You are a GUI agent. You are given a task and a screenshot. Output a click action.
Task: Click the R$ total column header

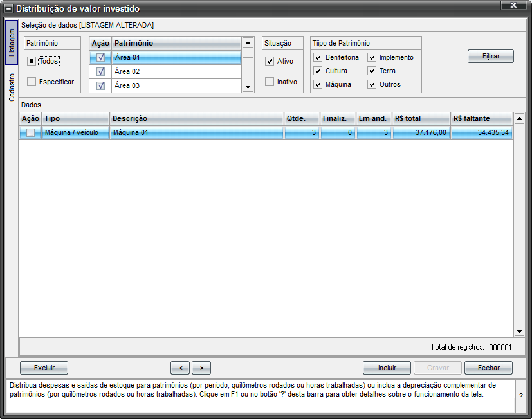pyautogui.click(x=421, y=119)
